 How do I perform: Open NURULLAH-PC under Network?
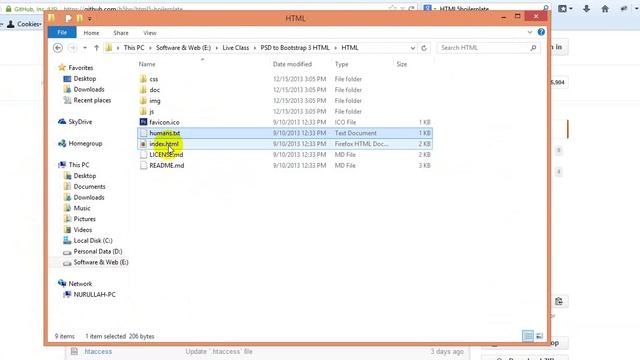(x=94, y=294)
